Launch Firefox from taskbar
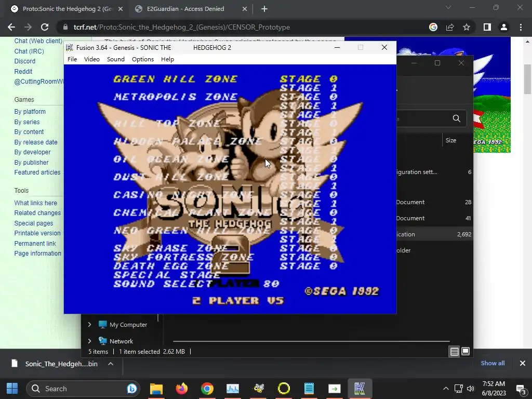532x399 pixels. [x=181, y=389]
